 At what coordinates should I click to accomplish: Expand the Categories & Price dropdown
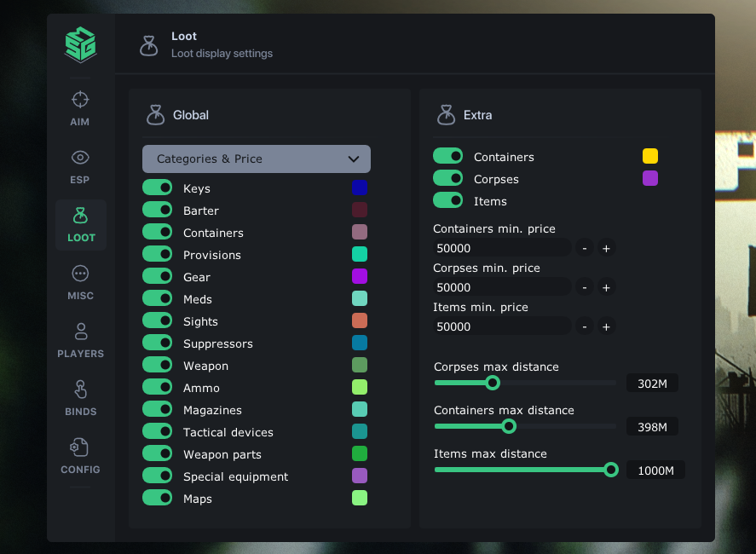click(257, 159)
